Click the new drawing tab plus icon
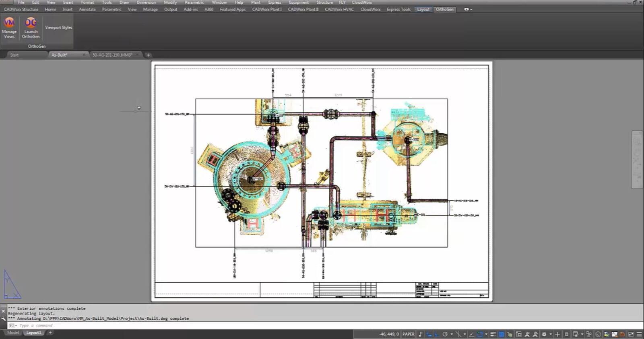 [x=148, y=55]
